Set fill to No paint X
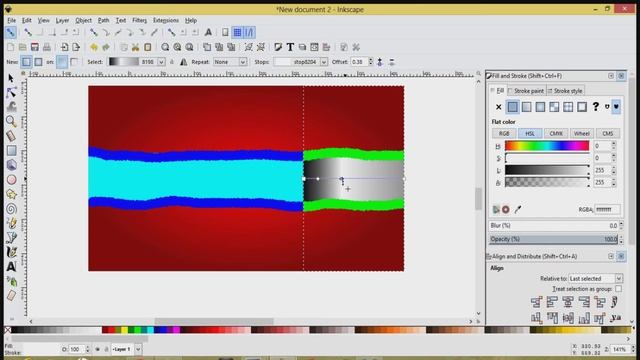Viewport: 640px width, 360px height. coord(498,107)
